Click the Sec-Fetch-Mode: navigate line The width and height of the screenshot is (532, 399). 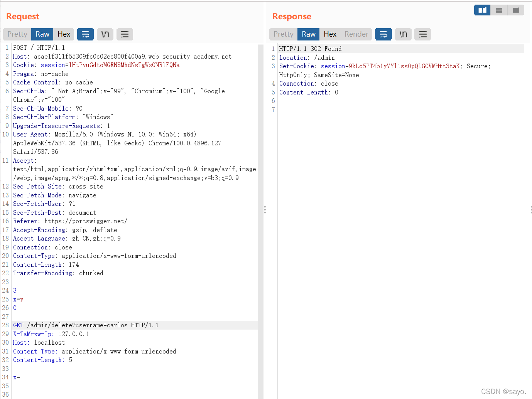coord(55,195)
